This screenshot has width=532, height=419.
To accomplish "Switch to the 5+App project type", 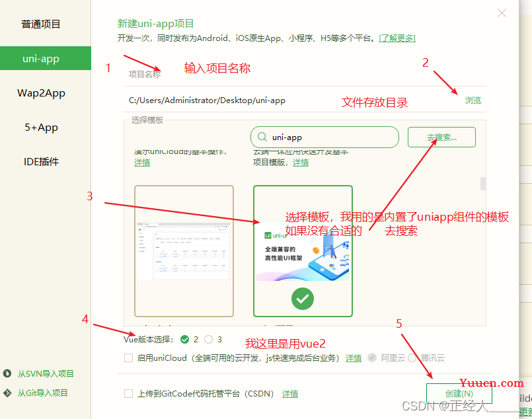I will (x=41, y=128).
